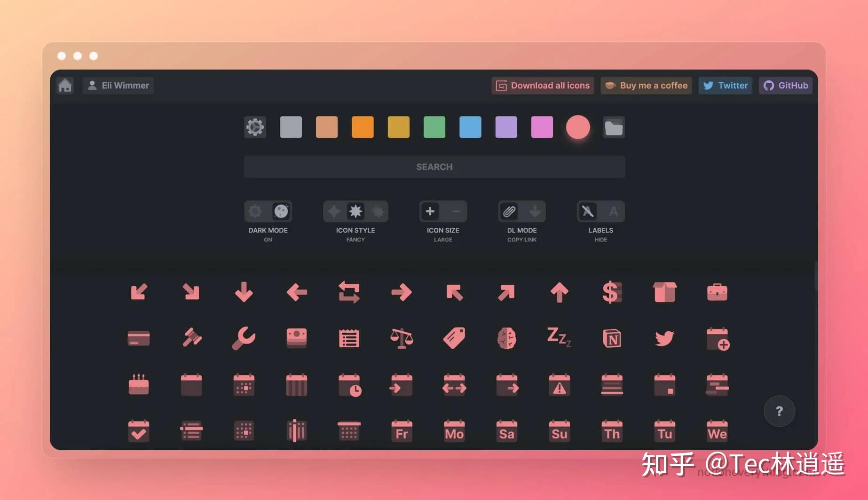Screen dimensions: 868x500
Task: Click the Notion logo icon in the grid
Action: (611, 338)
